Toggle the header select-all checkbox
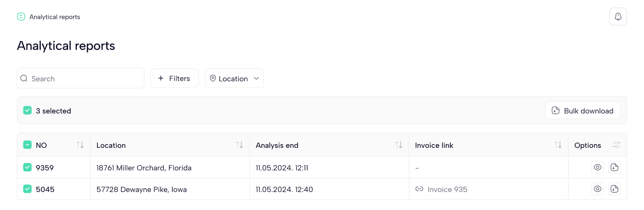The height and width of the screenshot is (210, 644). click(x=27, y=145)
